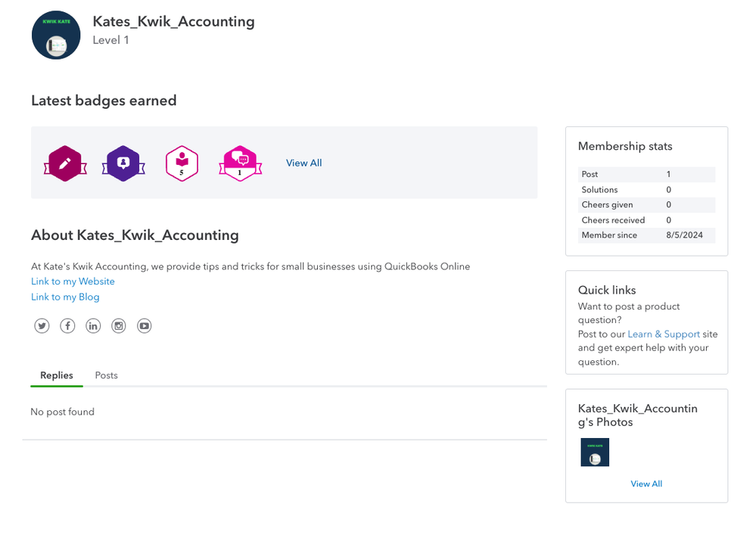The height and width of the screenshot is (538, 756).
Task: Go to the Learn & Support site link
Action: (x=663, y=334)
